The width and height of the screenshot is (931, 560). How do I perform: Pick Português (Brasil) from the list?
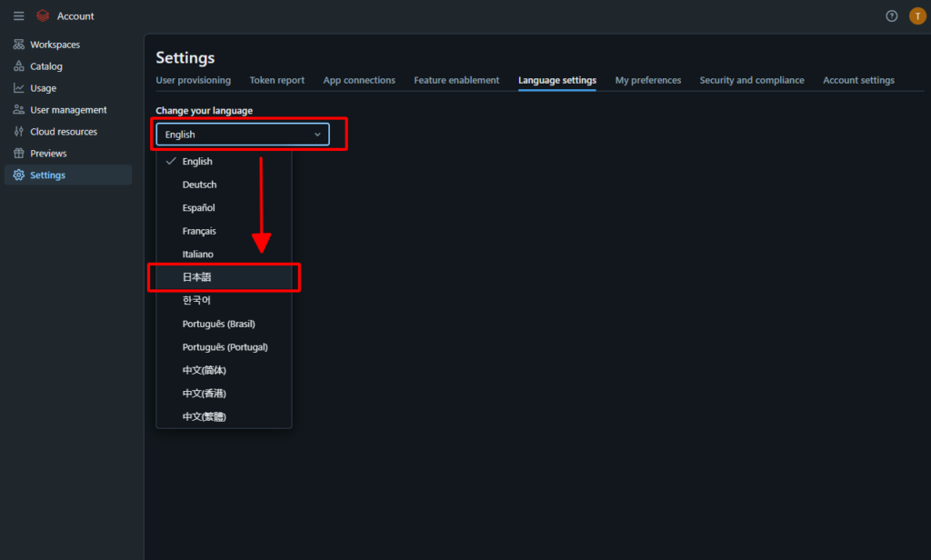coord(225,324)
